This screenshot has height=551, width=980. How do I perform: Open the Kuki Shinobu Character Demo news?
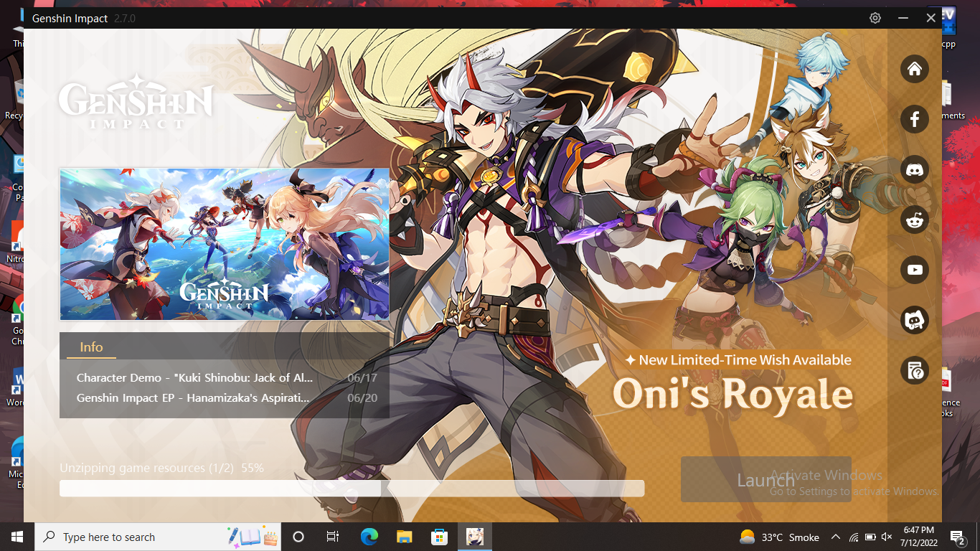[194, 378]
